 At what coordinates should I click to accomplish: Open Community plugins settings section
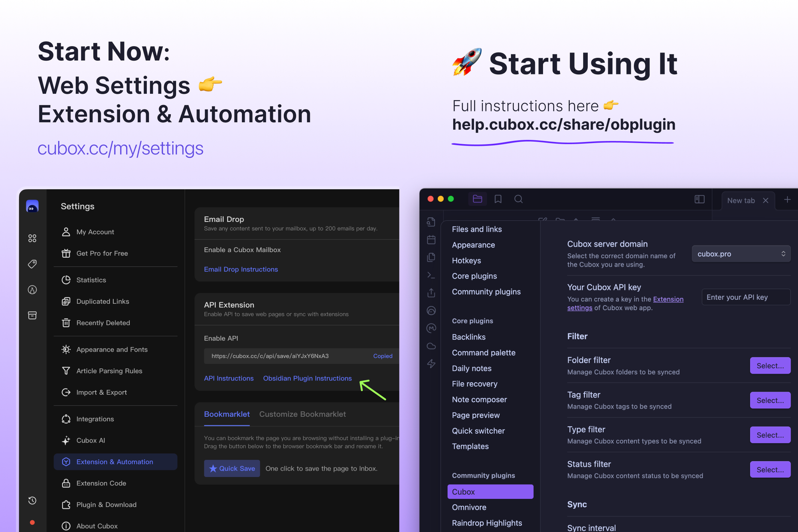(486, 292)
